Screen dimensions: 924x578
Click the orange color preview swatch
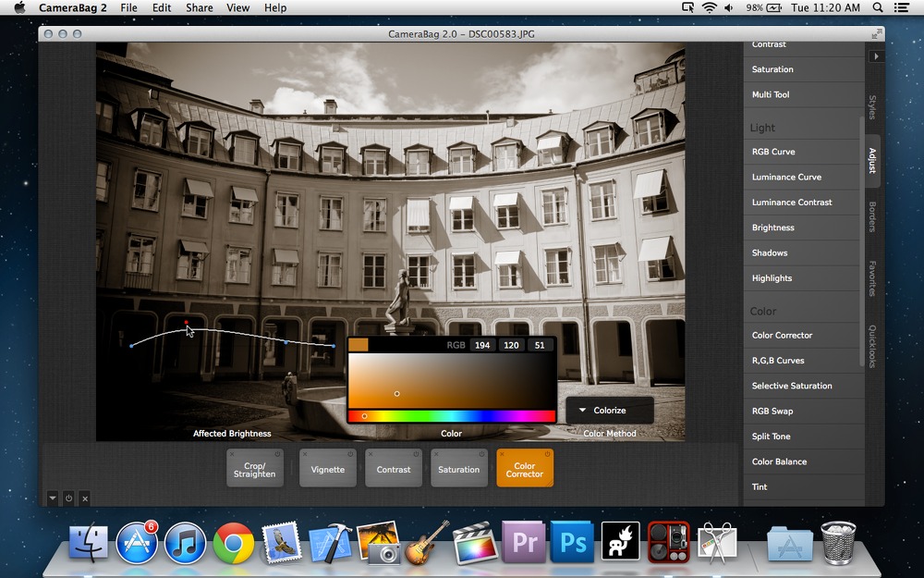click(359, 344)
